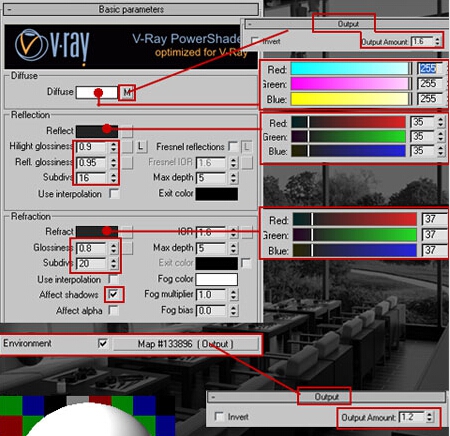Click the Output Amount field showing 1.2

point(412,417)
